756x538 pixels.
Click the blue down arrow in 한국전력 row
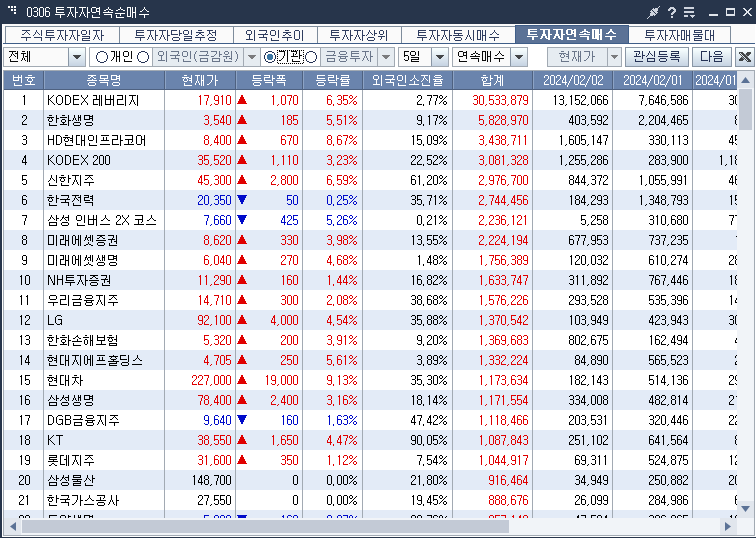point(242,200)
